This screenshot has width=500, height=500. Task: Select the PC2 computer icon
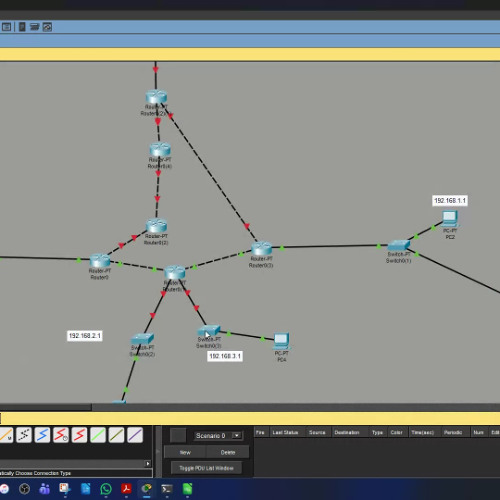pos(450,219)
